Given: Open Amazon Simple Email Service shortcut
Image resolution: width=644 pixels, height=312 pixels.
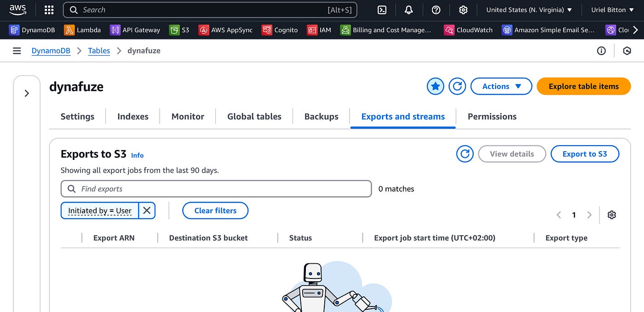Looking at the screenshot, I should 548,30.
